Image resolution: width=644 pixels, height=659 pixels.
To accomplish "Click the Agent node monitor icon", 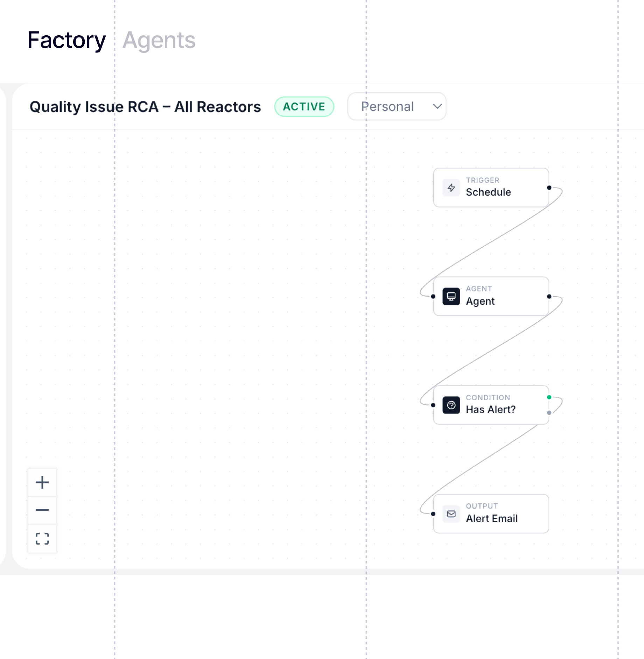I will (451, 297).
